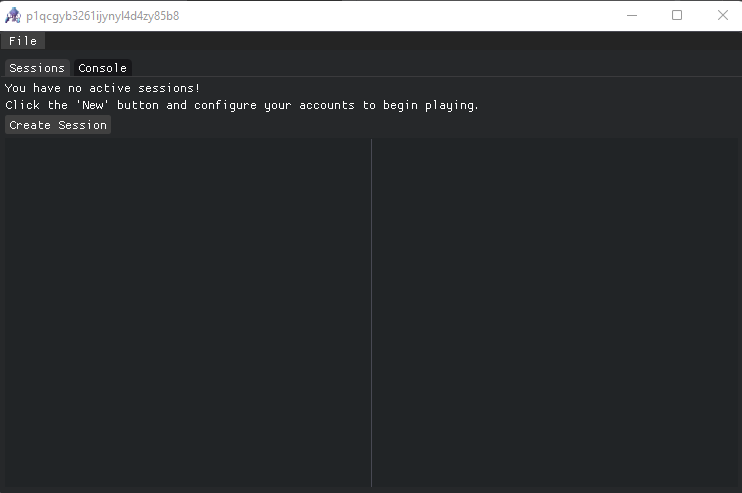The width and height of the screenshot is (742, 493).
Task: Maximize the application window
Action: click(677, 16)
